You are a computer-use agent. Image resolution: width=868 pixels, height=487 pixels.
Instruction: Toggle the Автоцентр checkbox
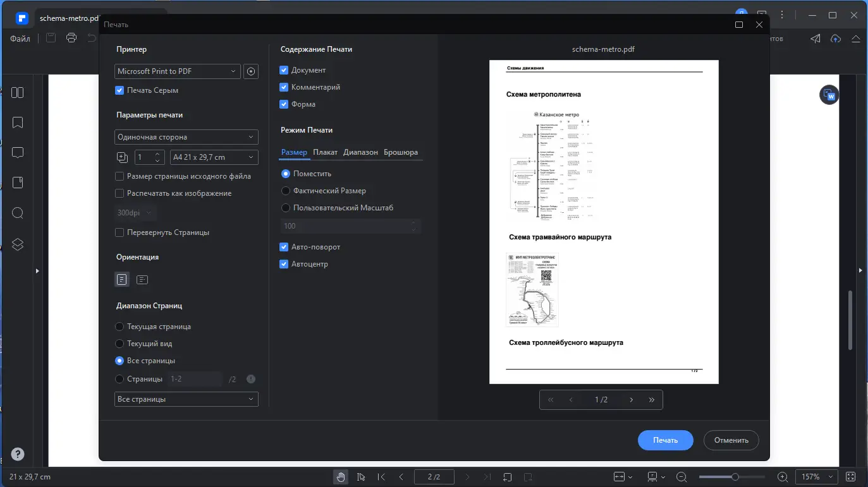[284, 264]
